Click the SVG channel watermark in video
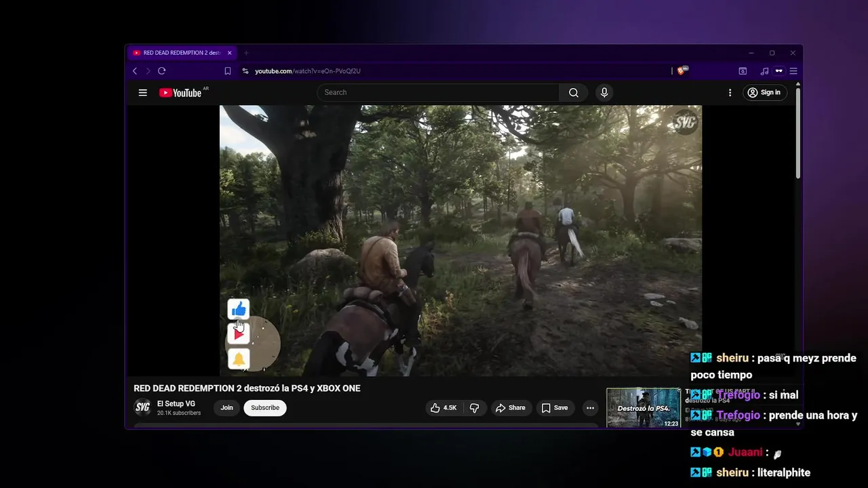Image resolution: width=868 pixels, height=488 pixels. [685, 122]
